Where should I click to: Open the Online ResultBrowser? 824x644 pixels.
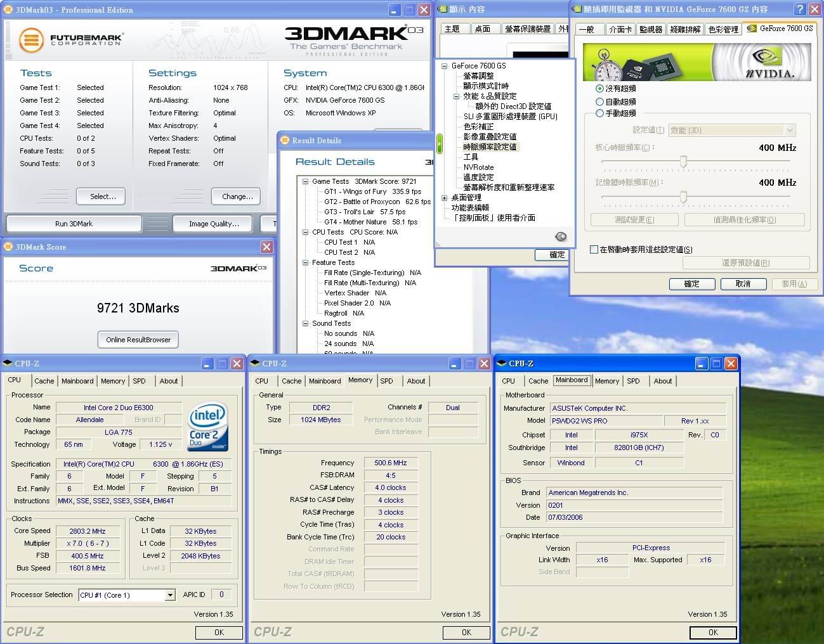pyautogui.click(x=138, y=340)
